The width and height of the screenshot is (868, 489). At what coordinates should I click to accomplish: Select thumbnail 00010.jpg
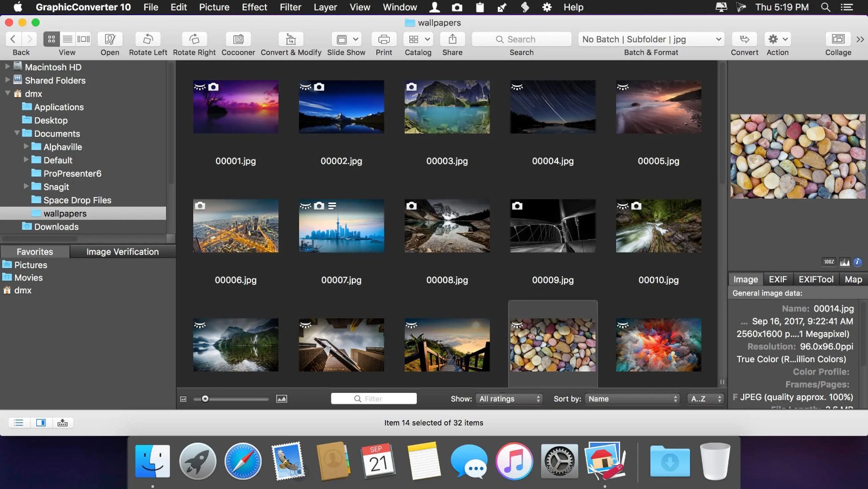pos(658,226)
